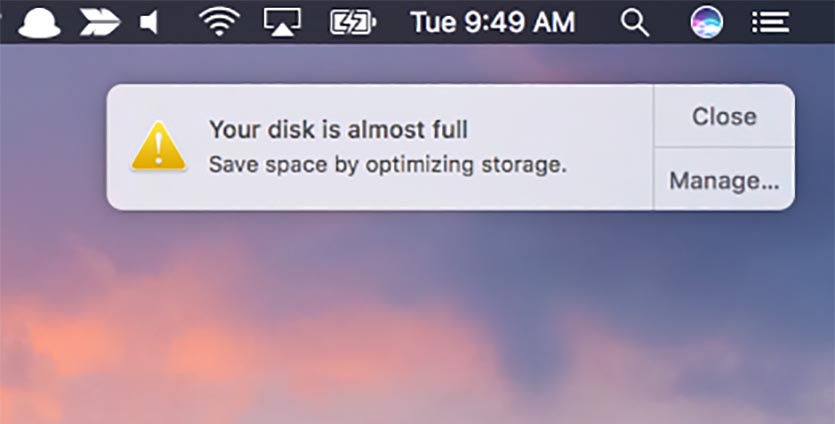Open the Tue 9:49 AM clock menu

[493, 21]
